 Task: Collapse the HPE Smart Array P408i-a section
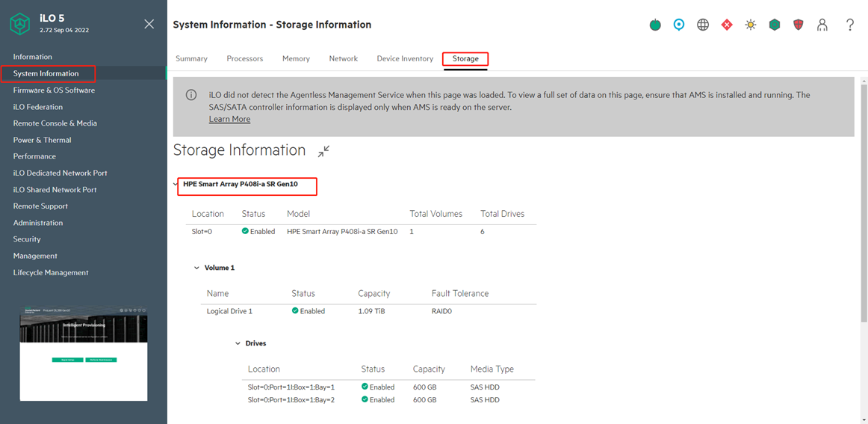pyautogui.click(x=176, y=184)
